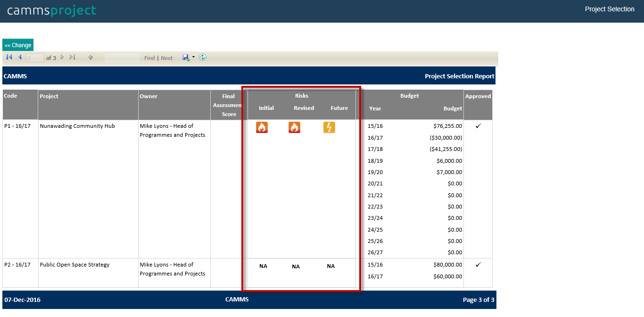Jump to last report page
Viewport: 644px width, 317px height.
click(x=73, y=57)
